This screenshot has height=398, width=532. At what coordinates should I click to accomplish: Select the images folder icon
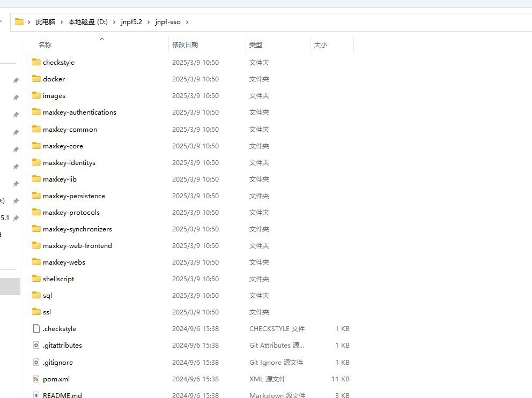[36, 95]
